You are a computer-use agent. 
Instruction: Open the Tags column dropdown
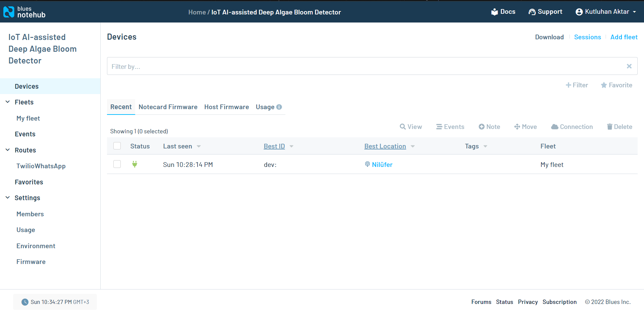[x=485, y=146]
